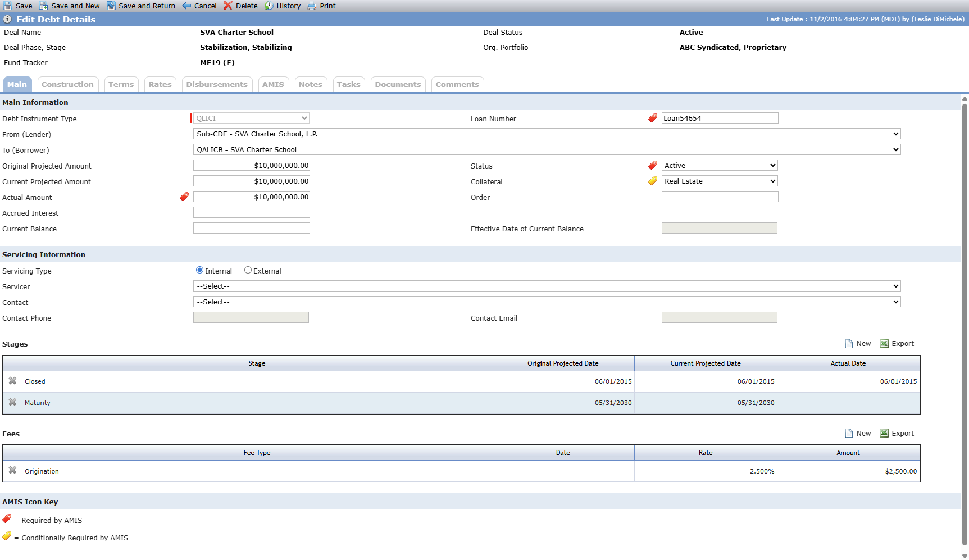The width and height of the screenshot is (969, 560).
Task: Click the Print printer icon
Action: [x=312, y=6]
